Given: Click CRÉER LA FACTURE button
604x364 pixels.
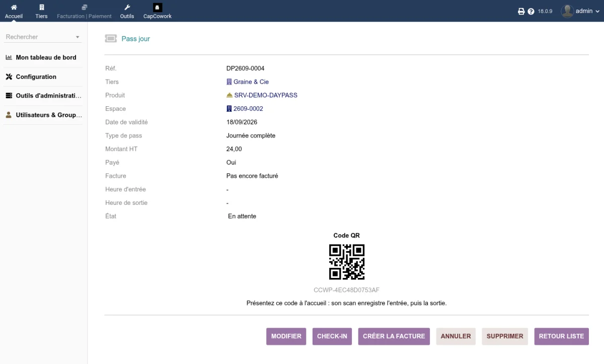Looking at the screenshot, I should click(x=394, y=336).
